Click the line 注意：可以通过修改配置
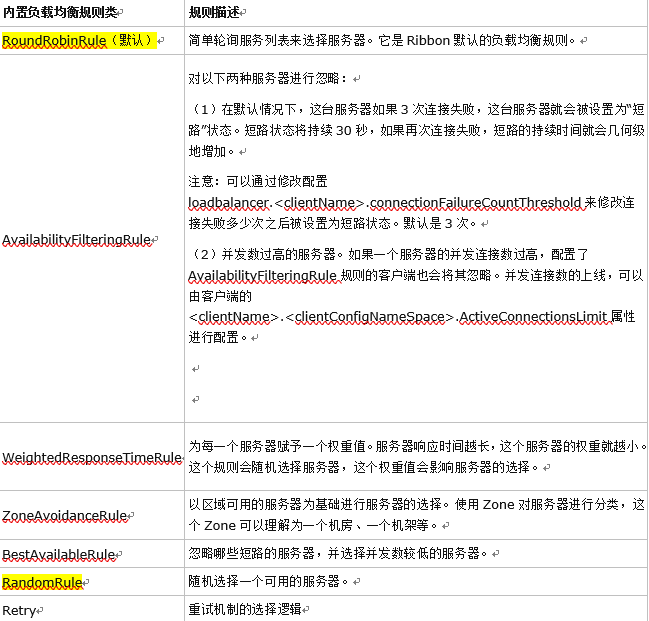This screenshot has height=621, width=649. pyautogui.click(x=258, y=181)
